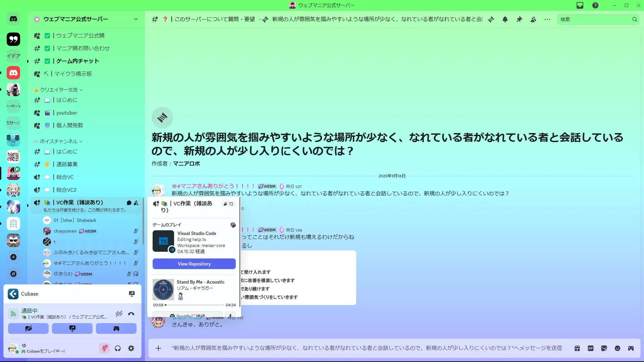The height and width of the screenshot is (362, 644).
Task: Open the ゲーム内チャット channel
Action: (77, 61)
